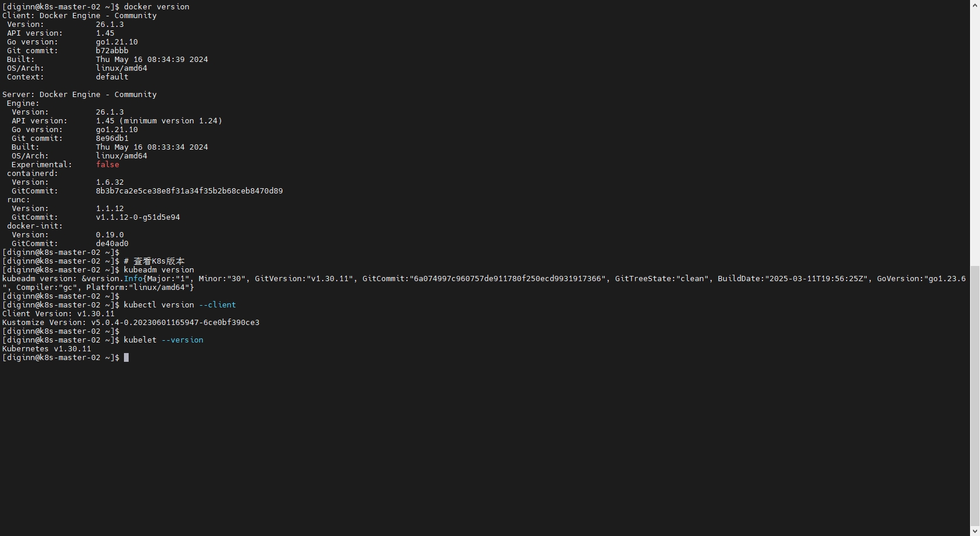Viewport: 980px width, 536px height.
Task: Click the 'Server: Docker Engine - Community' header
Action: [80, 95]
